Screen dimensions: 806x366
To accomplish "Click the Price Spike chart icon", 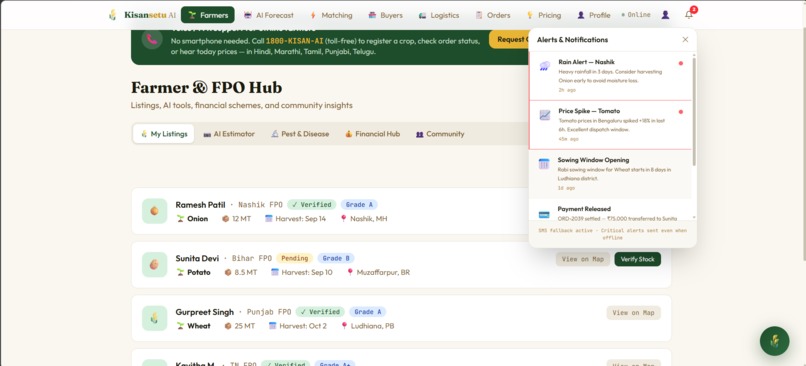I will click(544, 115).
